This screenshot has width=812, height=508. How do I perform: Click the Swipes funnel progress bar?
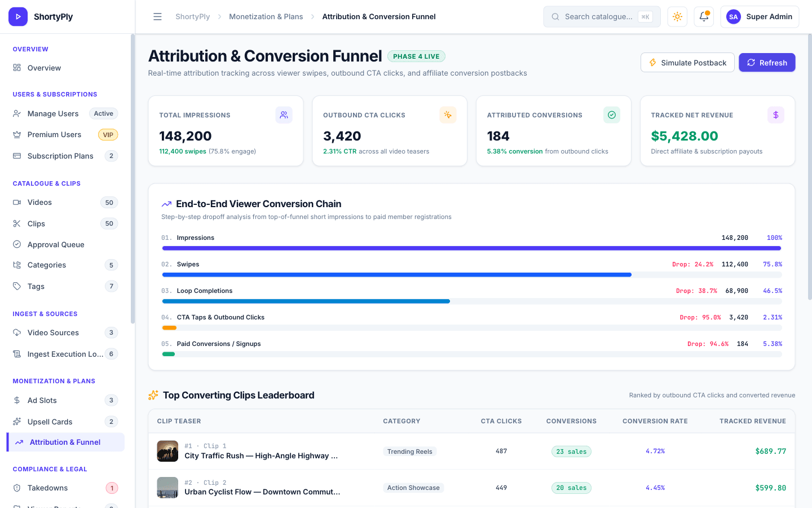pos(472,275)
